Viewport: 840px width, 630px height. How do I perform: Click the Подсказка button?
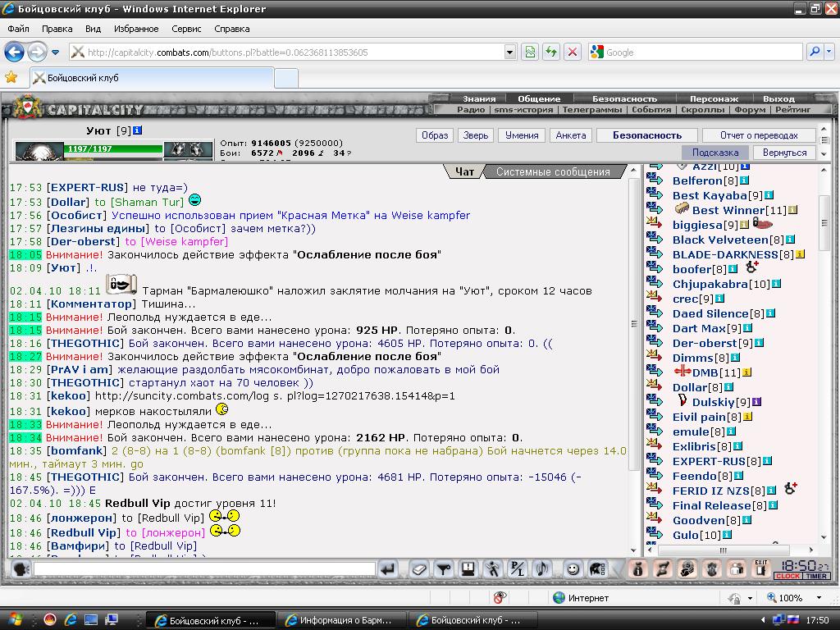(x=715, y=153)
